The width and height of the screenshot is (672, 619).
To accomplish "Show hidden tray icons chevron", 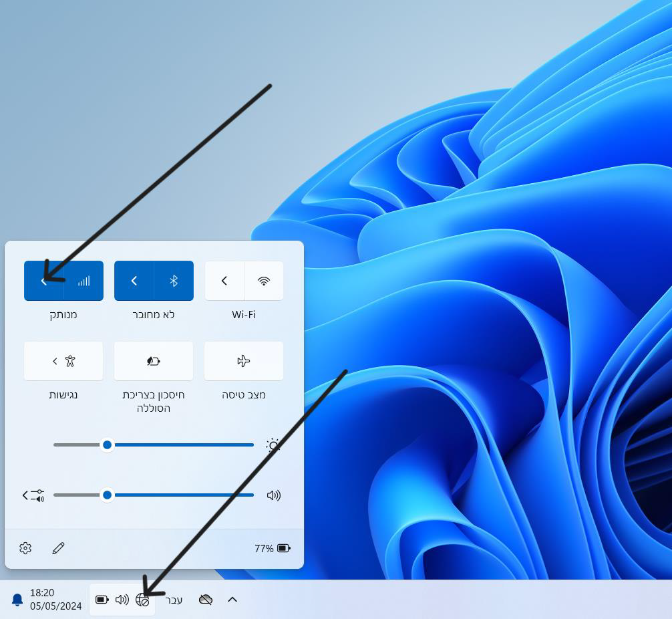I will tap(232, 599).
